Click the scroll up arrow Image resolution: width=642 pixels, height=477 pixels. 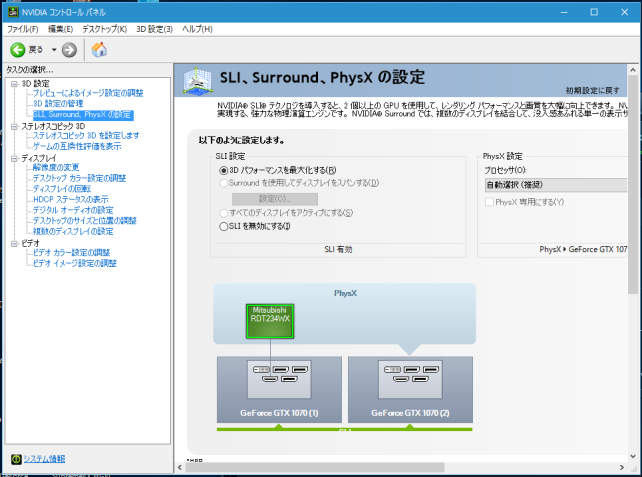(633, 70)
